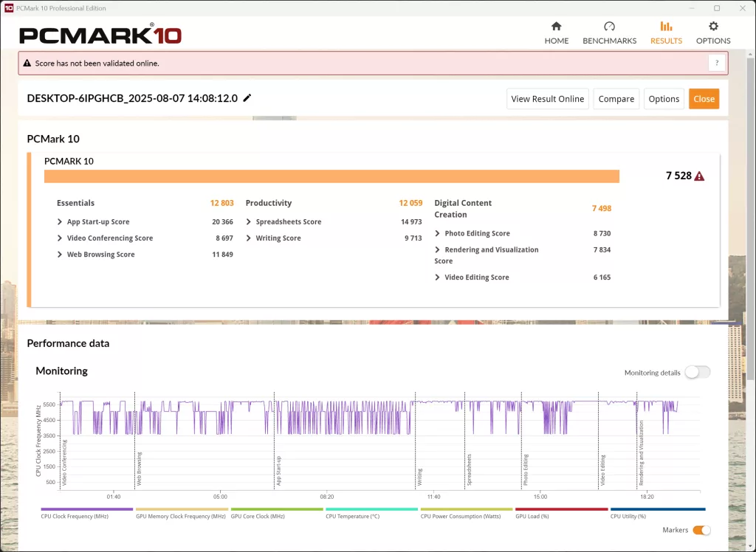The width and height of the screenshot is (756, 552).
Task: Open the Home icon in the navigation
Action: coord(557,26)
